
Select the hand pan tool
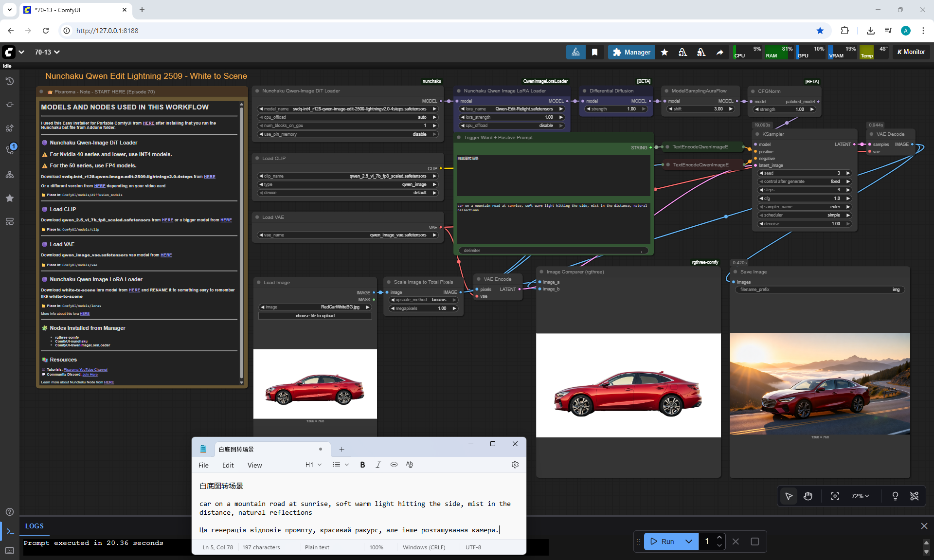[x=808, y=496]
